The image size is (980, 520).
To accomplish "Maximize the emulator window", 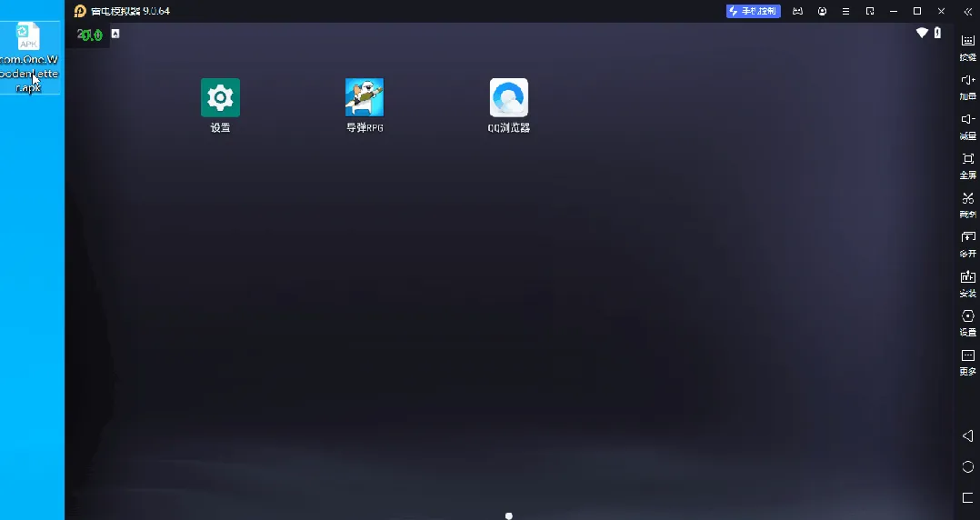I will click(917, 11).
